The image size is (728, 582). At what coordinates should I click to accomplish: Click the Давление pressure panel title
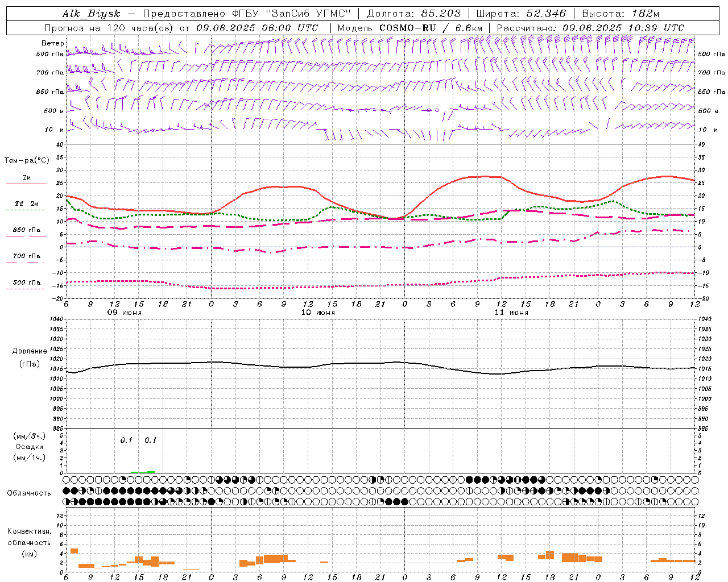(x=30, y=351)
